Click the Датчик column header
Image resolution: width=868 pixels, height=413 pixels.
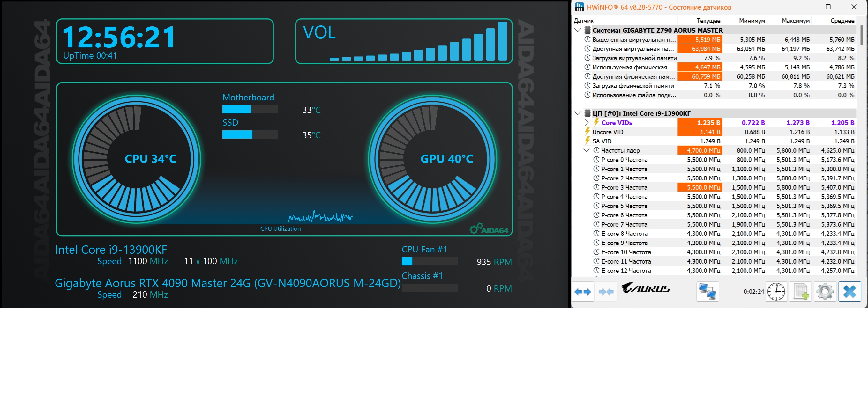[x=584, y=21]
